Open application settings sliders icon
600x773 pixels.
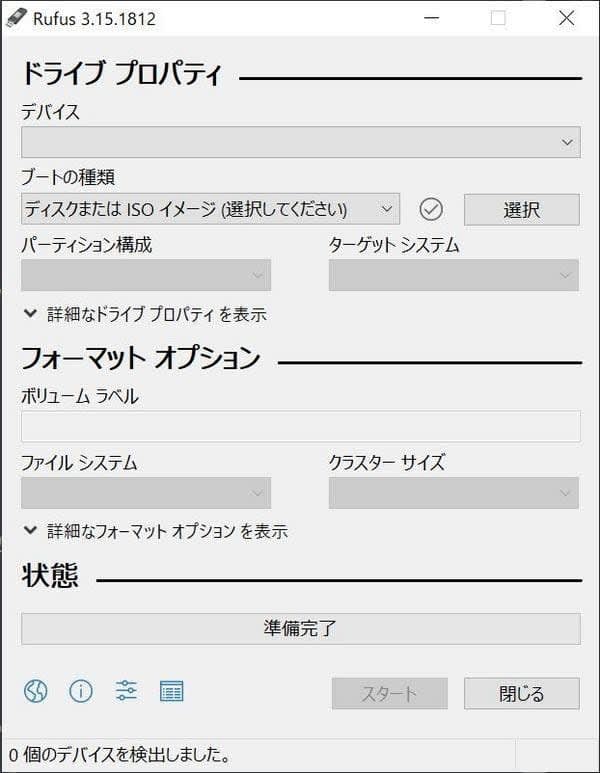pyautogui.click(x=126, y=691)
